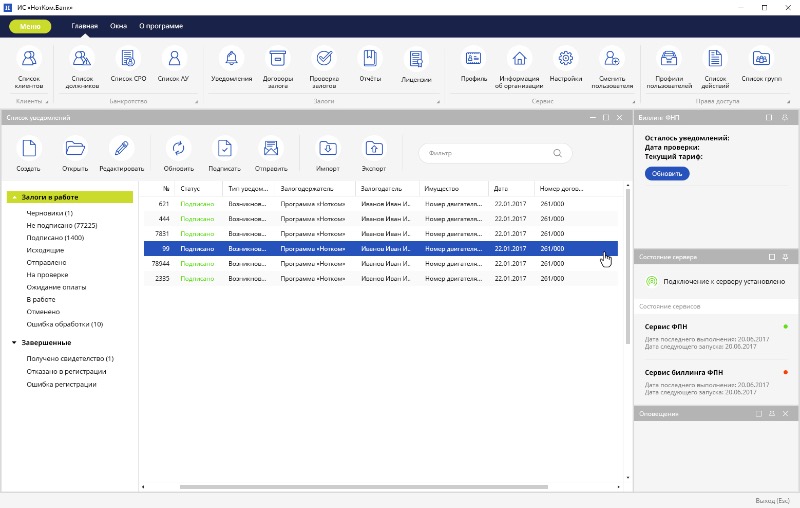800x508 pixels.
Task: Click the Импорт toolbar icon
Action: pos(327,149)
